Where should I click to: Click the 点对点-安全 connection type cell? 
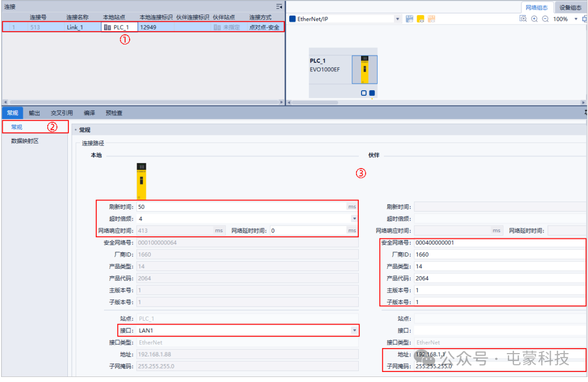(x=265, y=27)
